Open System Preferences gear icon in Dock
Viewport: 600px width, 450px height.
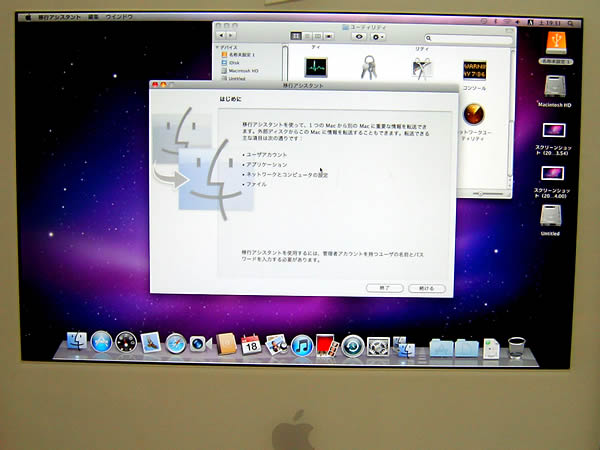point(378,347)
